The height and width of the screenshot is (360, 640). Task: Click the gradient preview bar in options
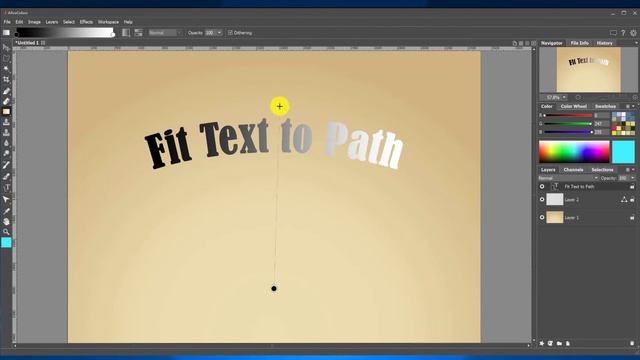point(64,33)
